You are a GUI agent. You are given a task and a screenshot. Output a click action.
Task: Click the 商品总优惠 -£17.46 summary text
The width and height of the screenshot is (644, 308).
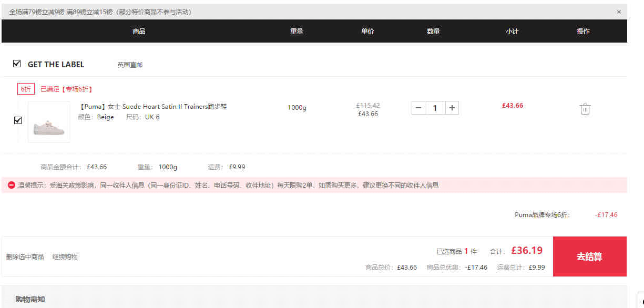point(457,268)
